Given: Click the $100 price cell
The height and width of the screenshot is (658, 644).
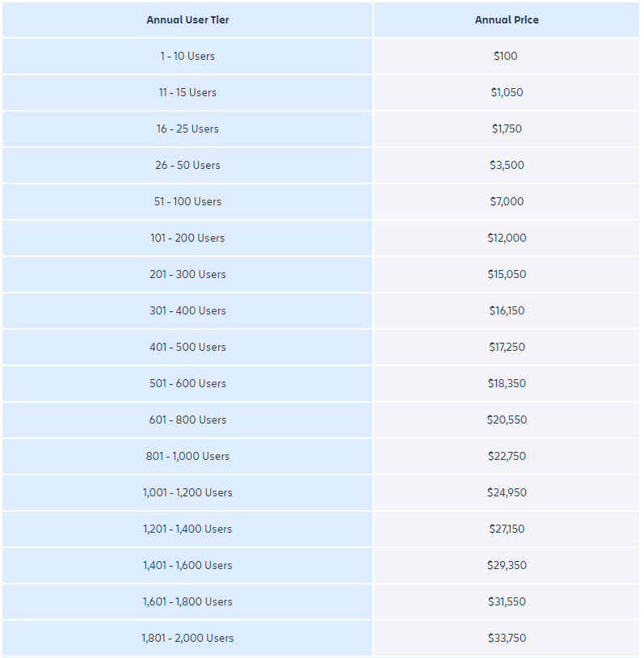Looking at the screenshot, I should point(506,56).
